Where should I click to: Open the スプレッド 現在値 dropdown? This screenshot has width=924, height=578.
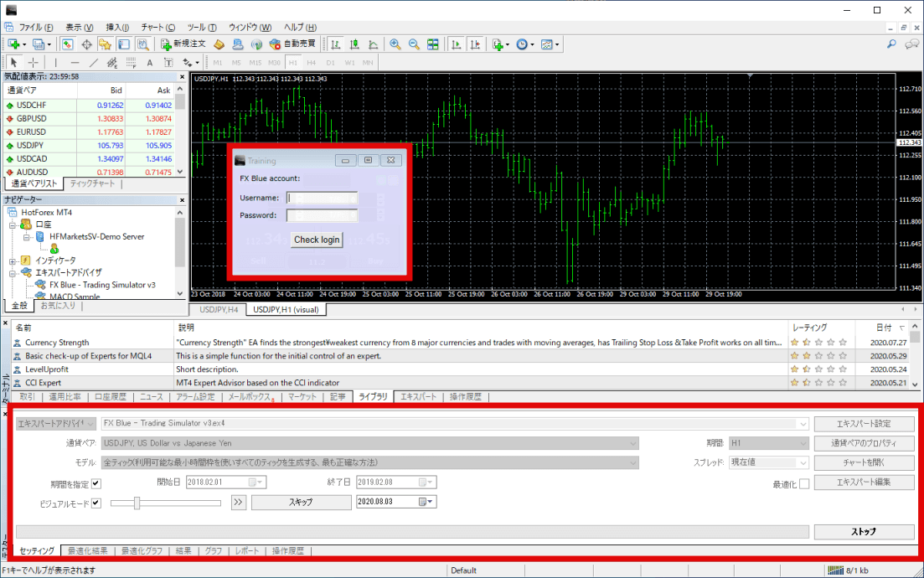pos(768,462)
